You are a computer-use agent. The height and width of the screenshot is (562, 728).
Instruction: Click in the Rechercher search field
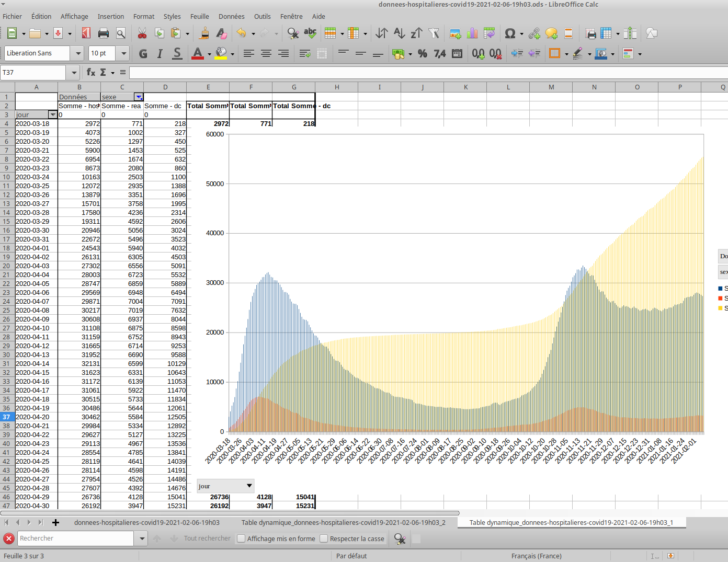[76, 538]
